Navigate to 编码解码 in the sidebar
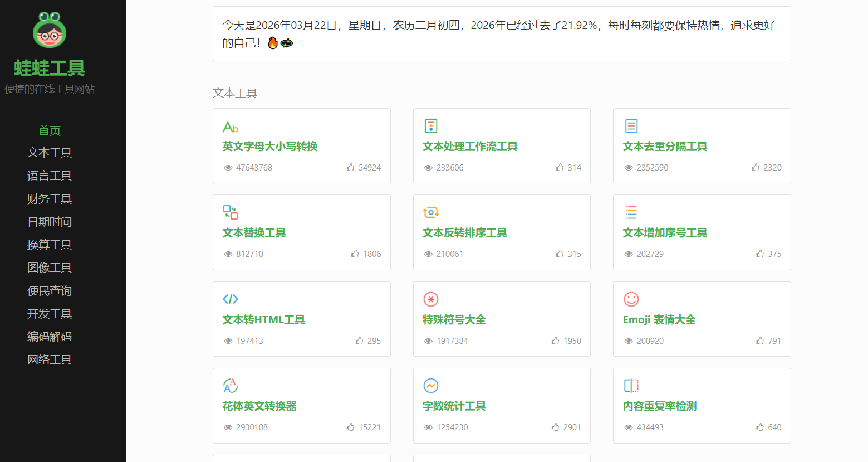Viewport: 868px width, 462px height. point(50,337)
